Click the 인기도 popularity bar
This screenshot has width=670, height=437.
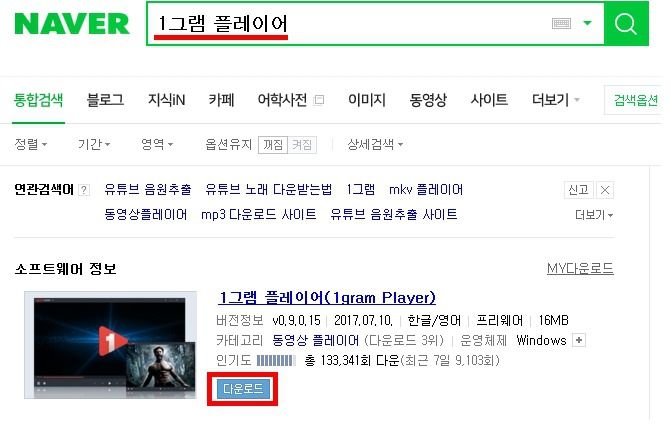276,361
